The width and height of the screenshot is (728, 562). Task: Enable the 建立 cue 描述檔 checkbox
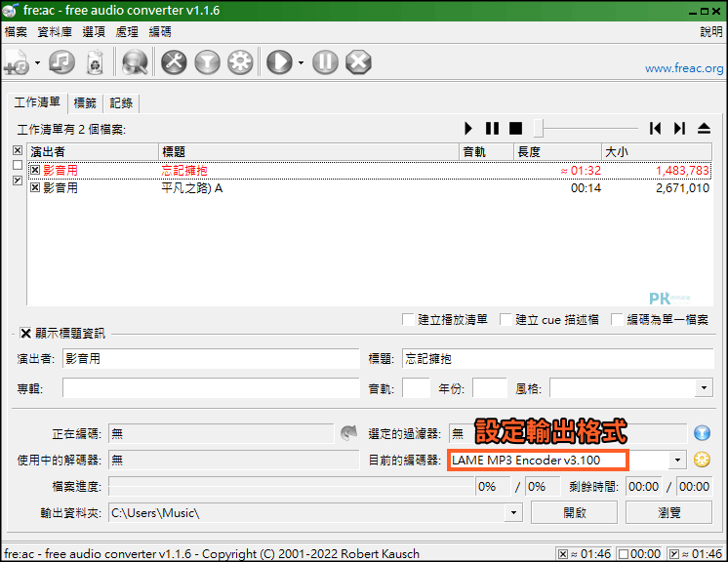pos(506,319)
